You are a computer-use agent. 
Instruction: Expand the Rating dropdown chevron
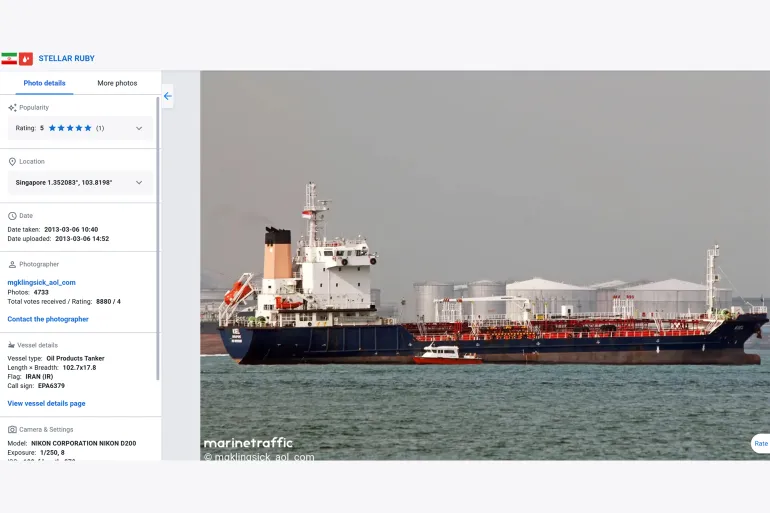click(x=139, y=128)
